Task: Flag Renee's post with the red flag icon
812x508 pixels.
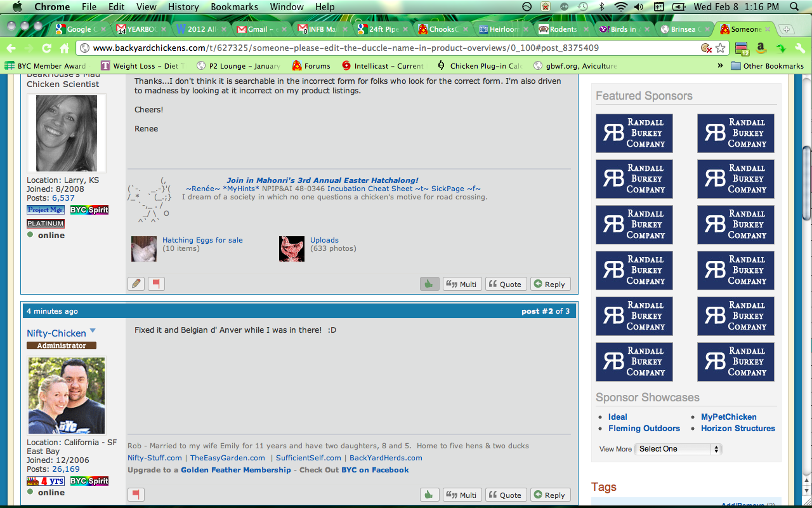Action: [x=156, y=284]
